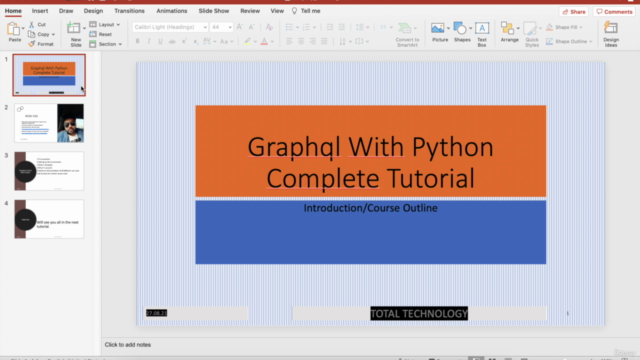Insert a Picture
640x360 pixels.
coord(438,32)
